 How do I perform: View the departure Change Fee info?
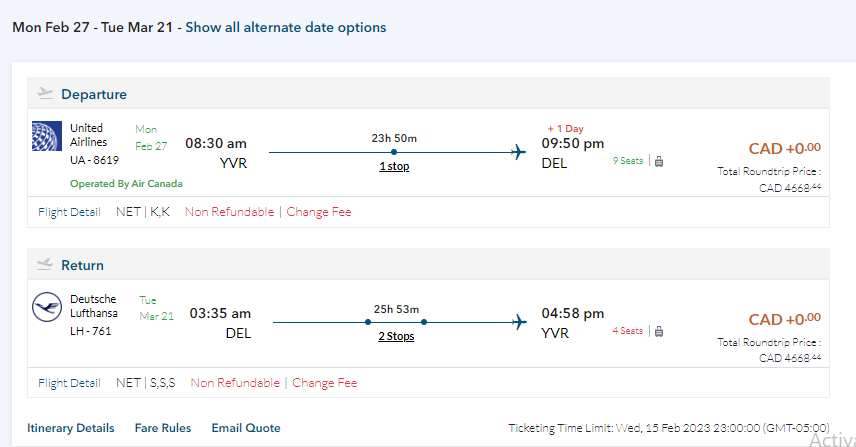tap(319, 212)
